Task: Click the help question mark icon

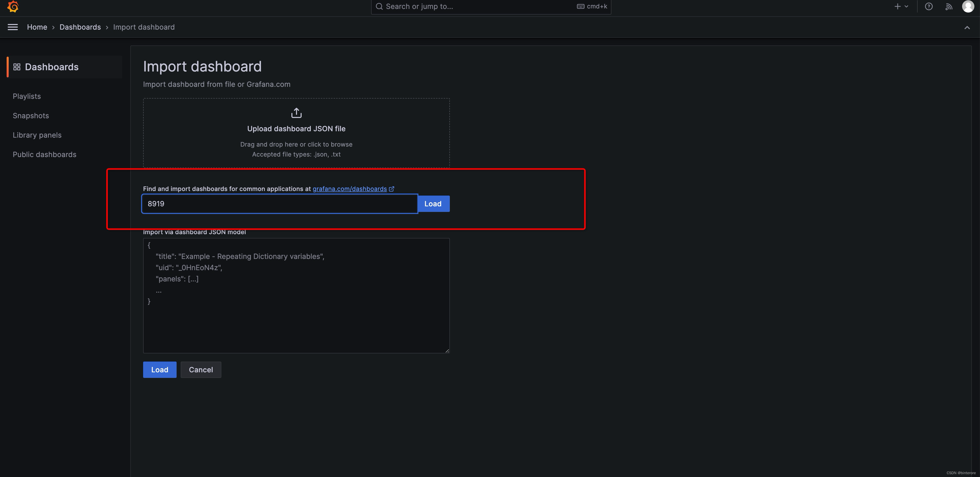Action: click(x=929, y=6)
